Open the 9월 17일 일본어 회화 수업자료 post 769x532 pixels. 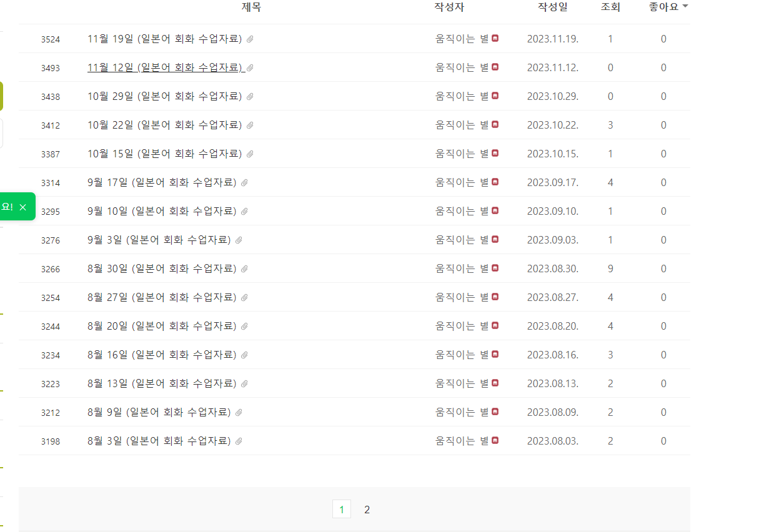pyautogui.click(x=162, y=182)
